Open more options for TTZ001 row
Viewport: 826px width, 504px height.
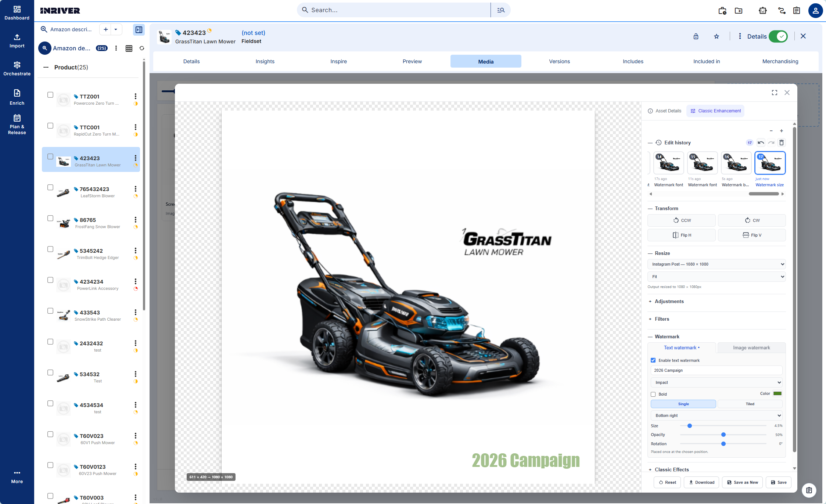pyautogui.click(x=136, y=96)
